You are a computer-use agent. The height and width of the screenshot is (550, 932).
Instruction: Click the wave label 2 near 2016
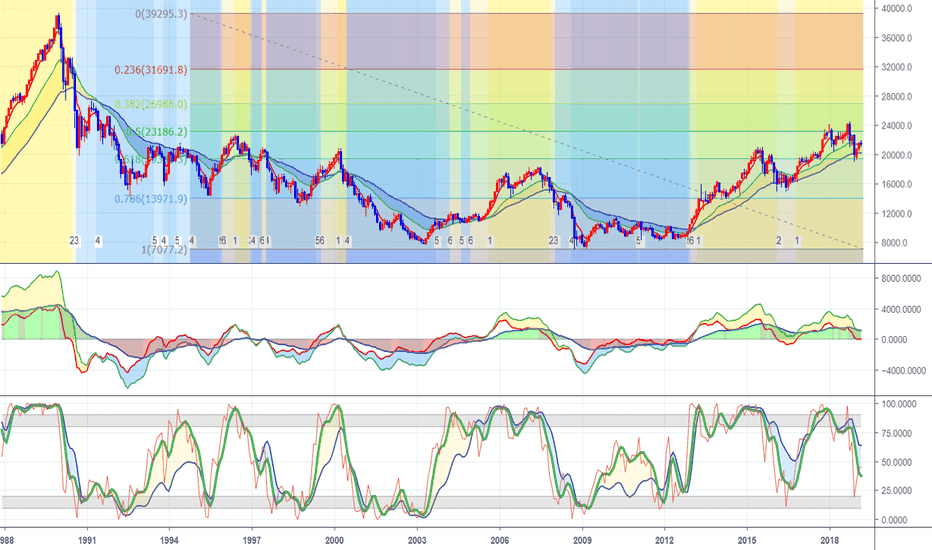[x=779, y=241]
